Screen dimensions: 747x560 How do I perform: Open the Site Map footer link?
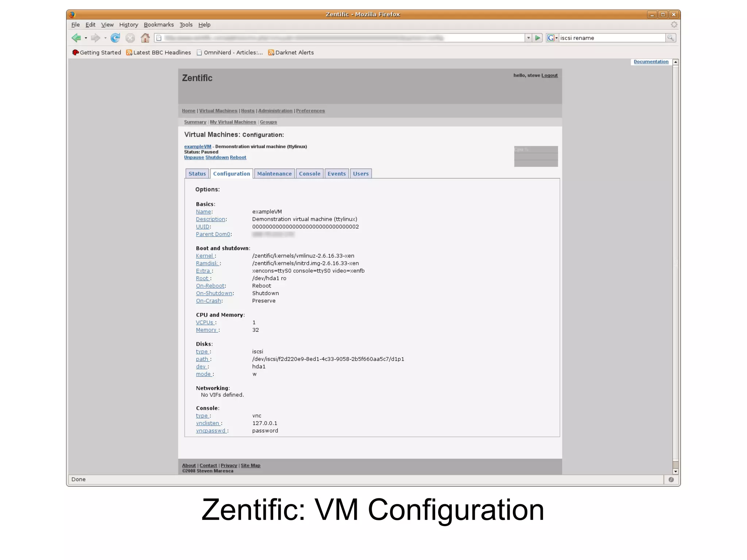click(x=250, y=466)
